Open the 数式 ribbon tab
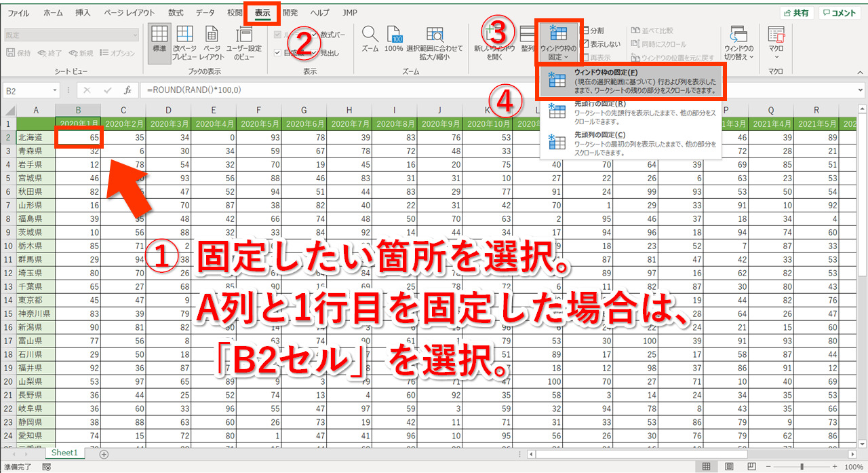Image resolution: width=868 pixels, height=473 pixels. pyautogui.click(x=176, y=13)
